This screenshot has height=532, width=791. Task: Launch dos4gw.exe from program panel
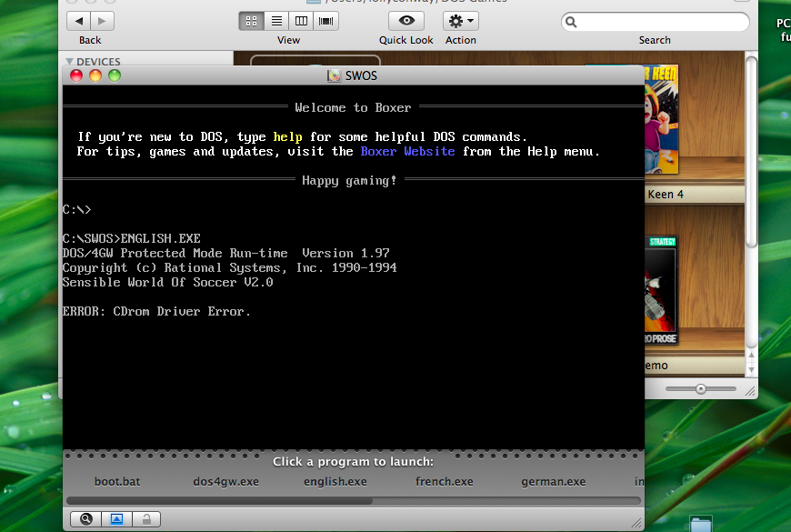(225, 482)
